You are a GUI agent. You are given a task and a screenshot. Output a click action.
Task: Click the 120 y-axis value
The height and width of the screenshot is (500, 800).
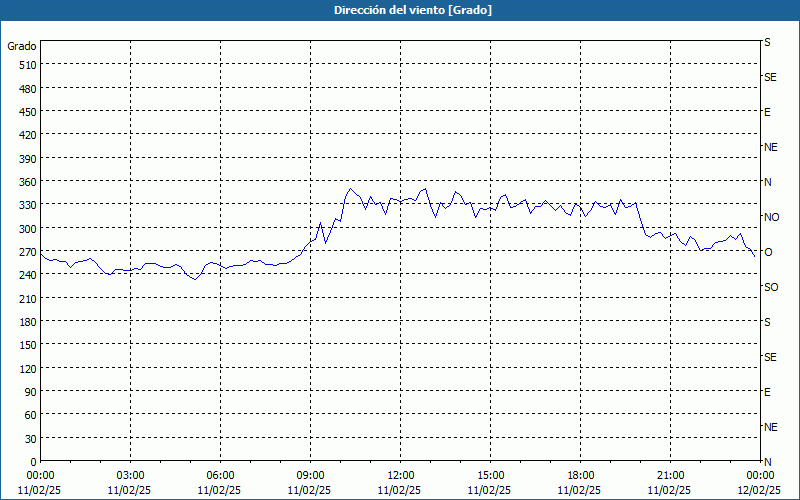click(x=29, y=369)
